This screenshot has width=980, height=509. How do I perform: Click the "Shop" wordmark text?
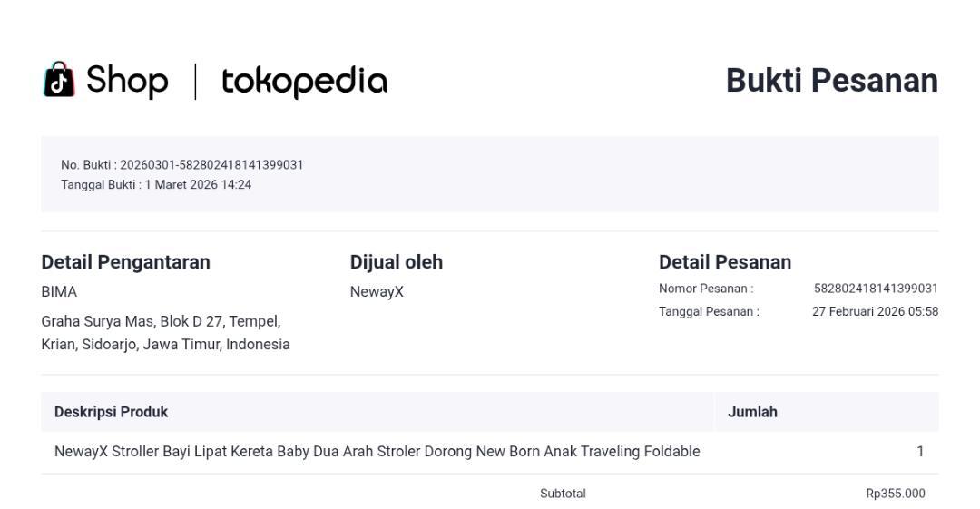coord(127,80)
